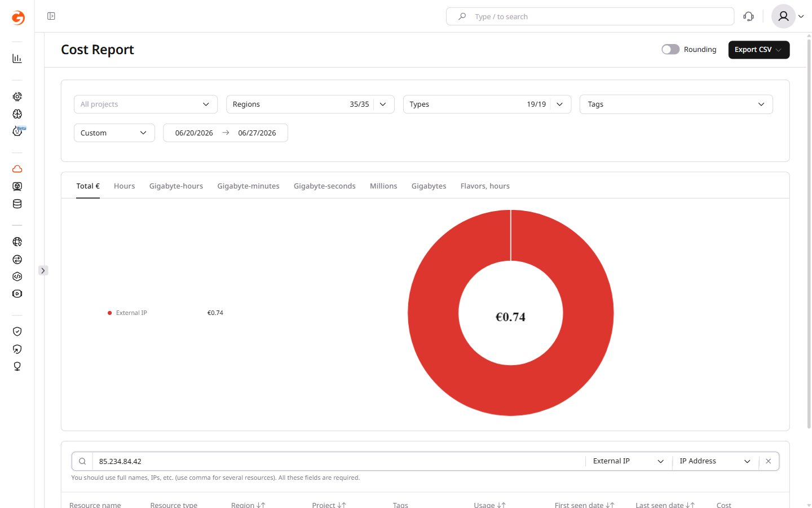The image size is (812, 508).
Task: Switch to the Hours tab
Action: (x=125, y=186)
